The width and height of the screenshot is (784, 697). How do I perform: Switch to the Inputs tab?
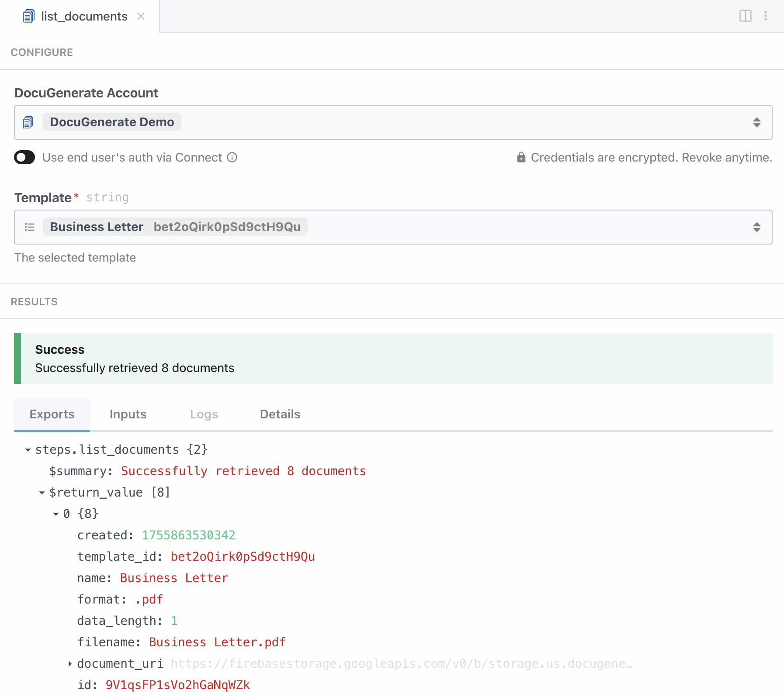pyautogui.click(x=128, y=414)
